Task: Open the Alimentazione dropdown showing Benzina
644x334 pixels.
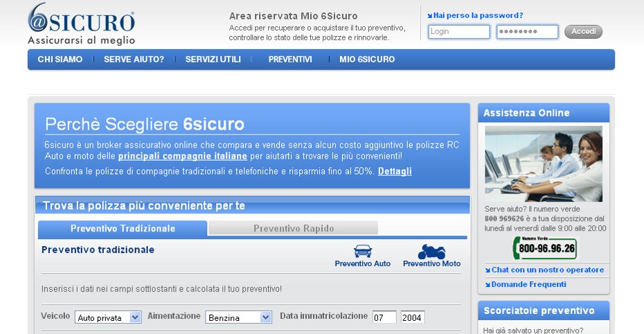Action: pos(239,317)
